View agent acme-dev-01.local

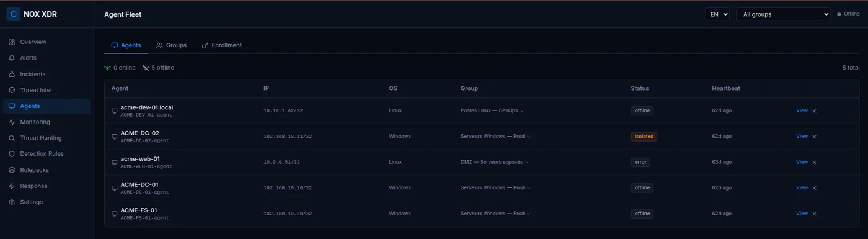pos(802,110)
